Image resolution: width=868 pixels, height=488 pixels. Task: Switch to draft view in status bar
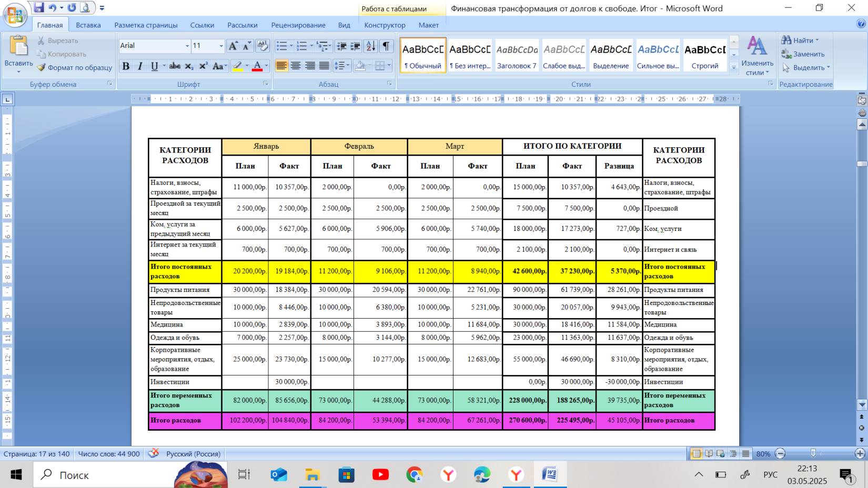coord(745,453)
